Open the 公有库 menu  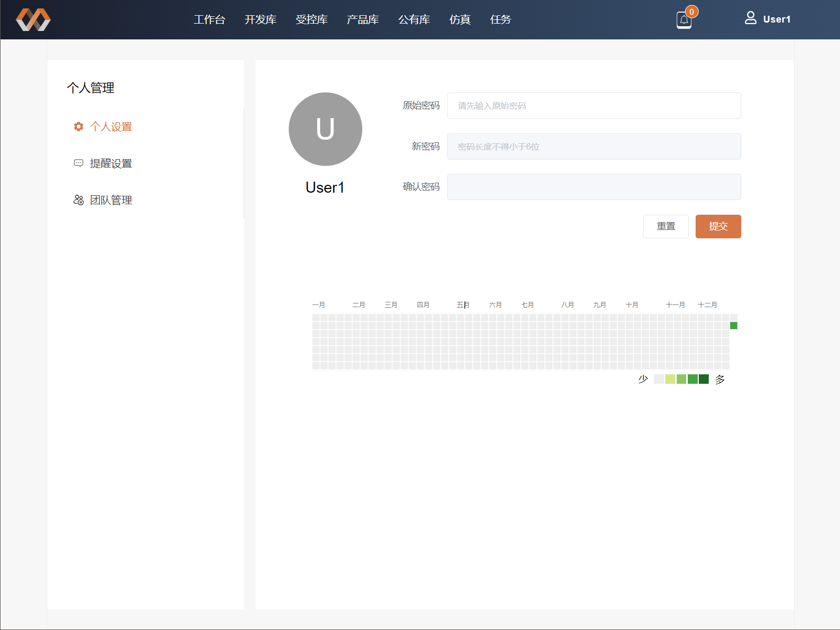click(414, 19)
